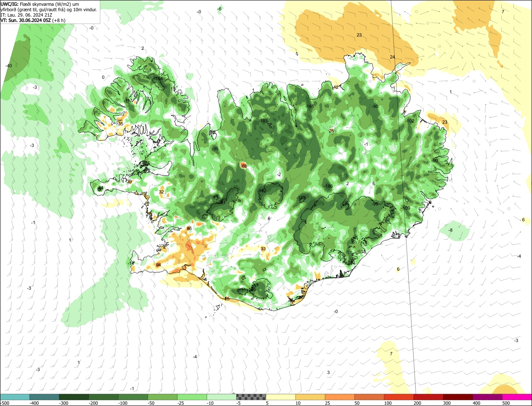This screenshot has width=532, height=406.
Task: Pick the palest green segment between -10 and -5
Action: pyautogui.click(x=222, y=397)
